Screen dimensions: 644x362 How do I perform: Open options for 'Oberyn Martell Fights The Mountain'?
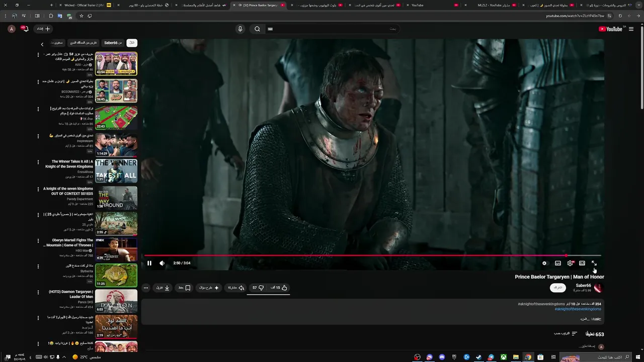click(x=38, y=240)
